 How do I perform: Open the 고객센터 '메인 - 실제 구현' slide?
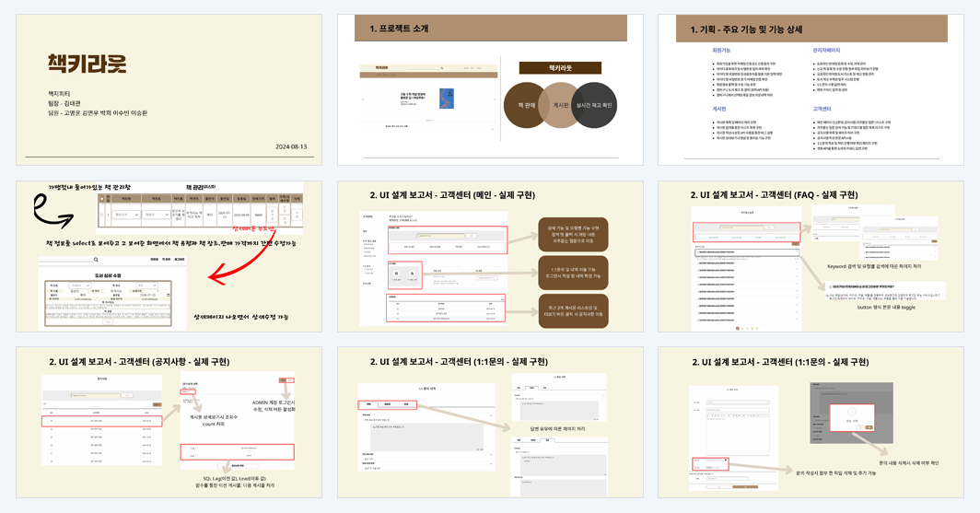tap(491, 256)
